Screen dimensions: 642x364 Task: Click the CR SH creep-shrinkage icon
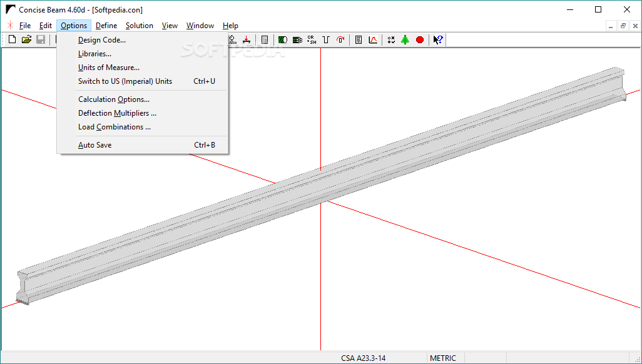[312, 40]
